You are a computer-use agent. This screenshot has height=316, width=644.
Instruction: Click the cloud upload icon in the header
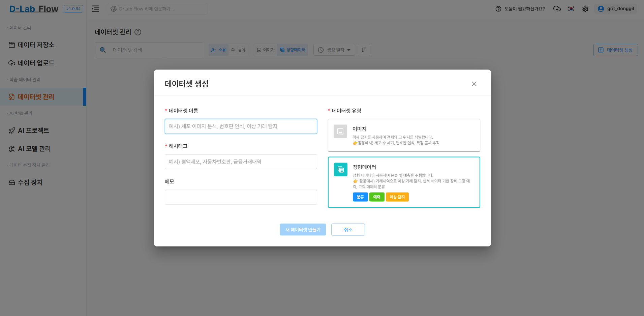pos(557,9)
